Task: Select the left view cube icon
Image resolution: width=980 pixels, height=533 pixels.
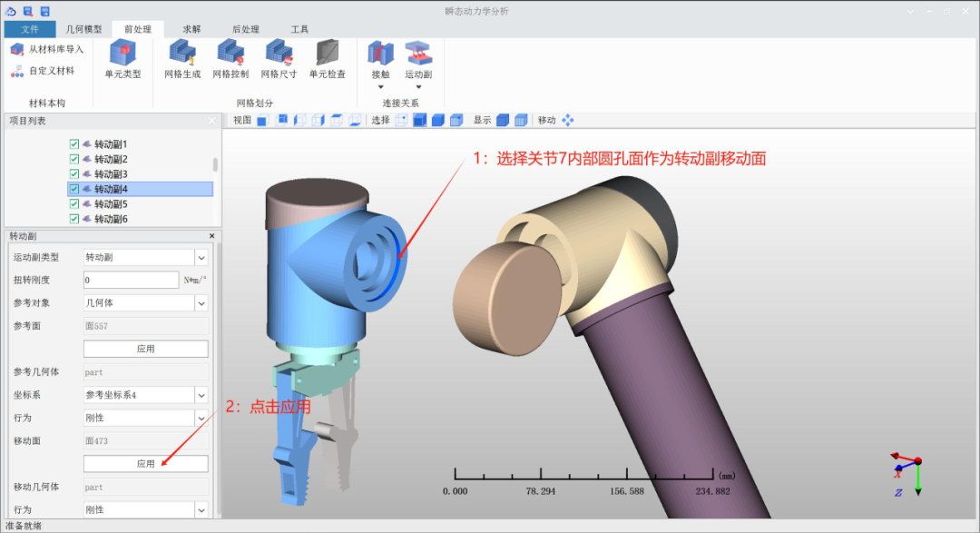Action: pos(300,120)
